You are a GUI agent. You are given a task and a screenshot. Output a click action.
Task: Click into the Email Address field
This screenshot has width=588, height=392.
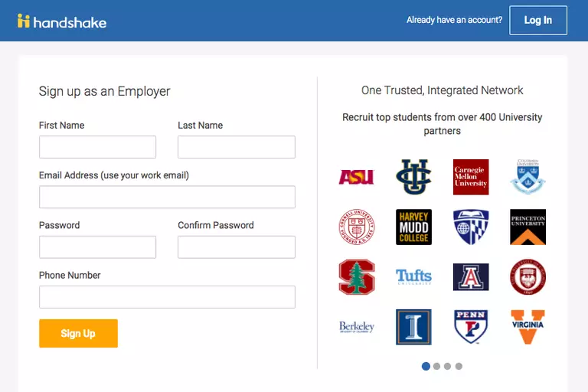167,197
